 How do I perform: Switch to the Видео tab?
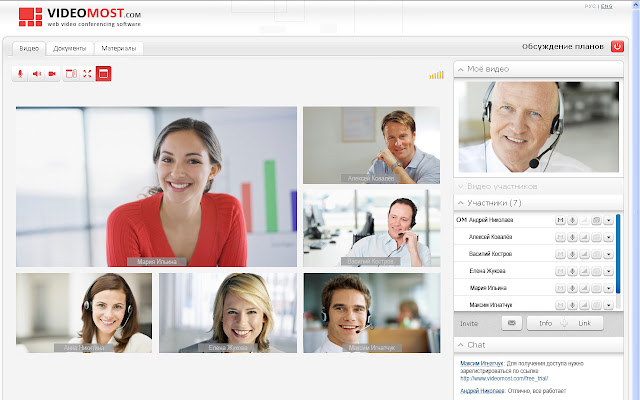click(x=29, y=48)
